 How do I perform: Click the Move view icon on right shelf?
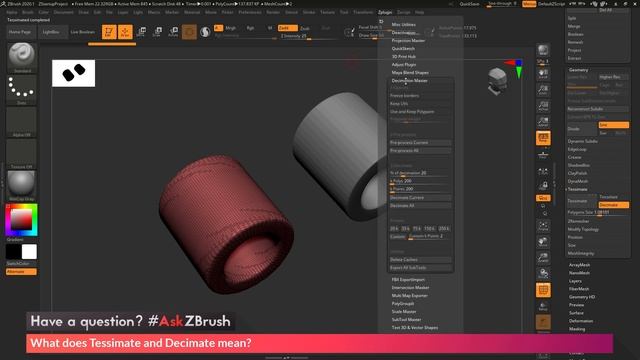point(543,242)
